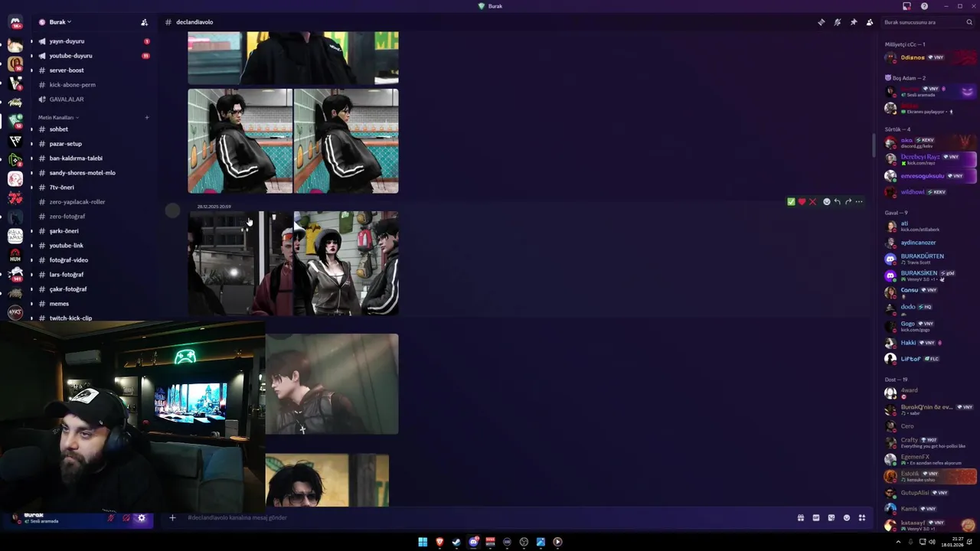
Task: Open the GIF picker button
Action: [x=816, y=518]
